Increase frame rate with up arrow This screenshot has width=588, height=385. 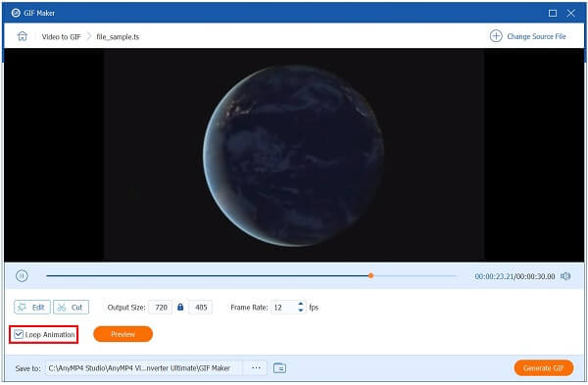301,304
